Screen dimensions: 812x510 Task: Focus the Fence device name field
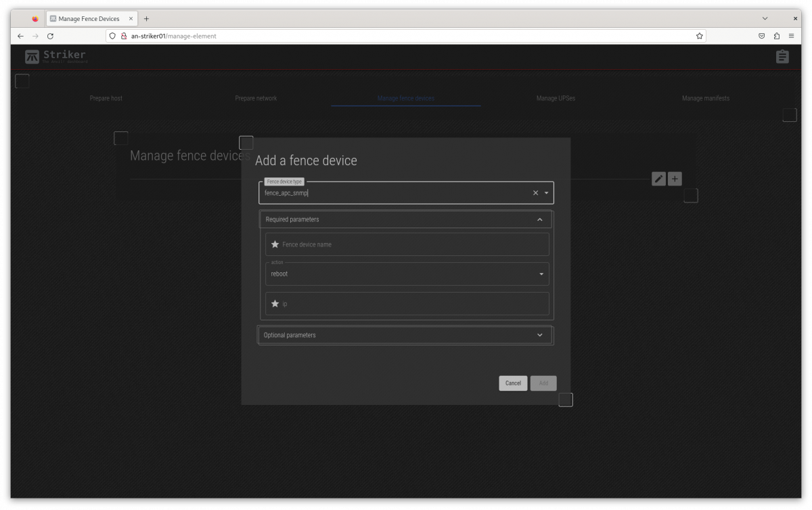[413, 245]
